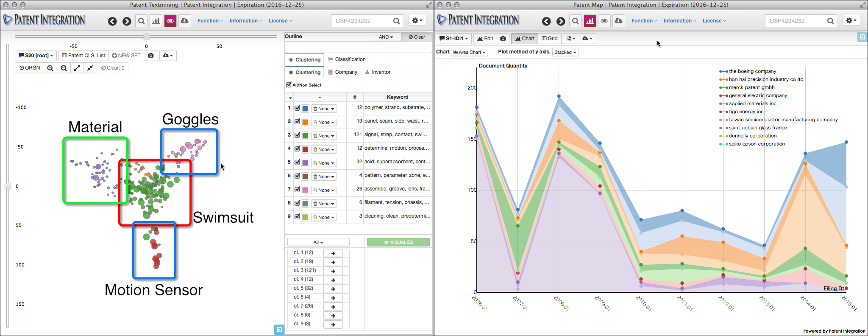This screenshot has width=868, height=336.
Task: Open the cloud export dropdown in chart toolbar
Action: click(587, 39)
